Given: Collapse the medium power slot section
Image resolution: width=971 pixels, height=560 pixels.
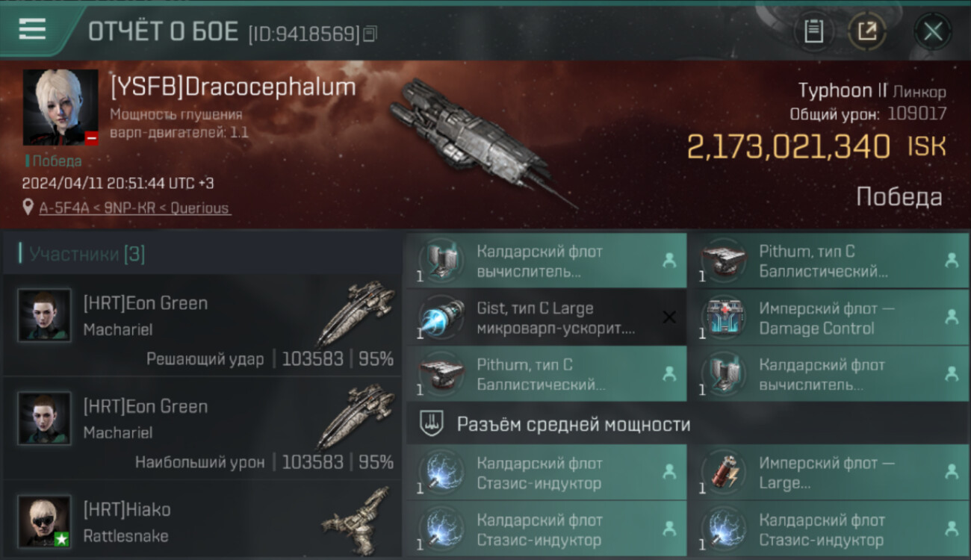Looking at the screenshot, I should (x=687, y=424).
